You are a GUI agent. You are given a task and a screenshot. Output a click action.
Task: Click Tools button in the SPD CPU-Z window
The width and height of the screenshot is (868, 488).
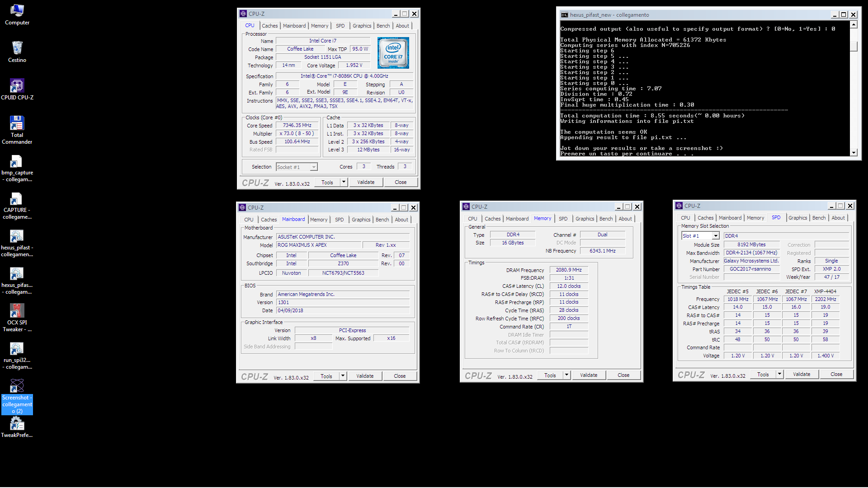[763, 374]
